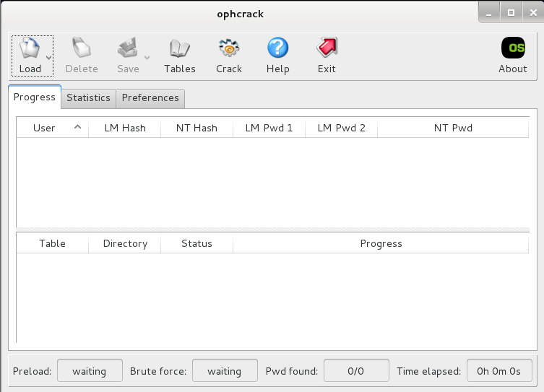
Task: Click the Load toolbar icon
Action: pos(30,48)
